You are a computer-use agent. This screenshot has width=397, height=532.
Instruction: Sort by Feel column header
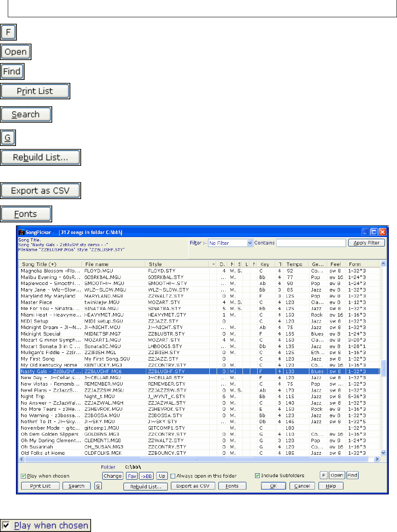(x=337, y=264)
